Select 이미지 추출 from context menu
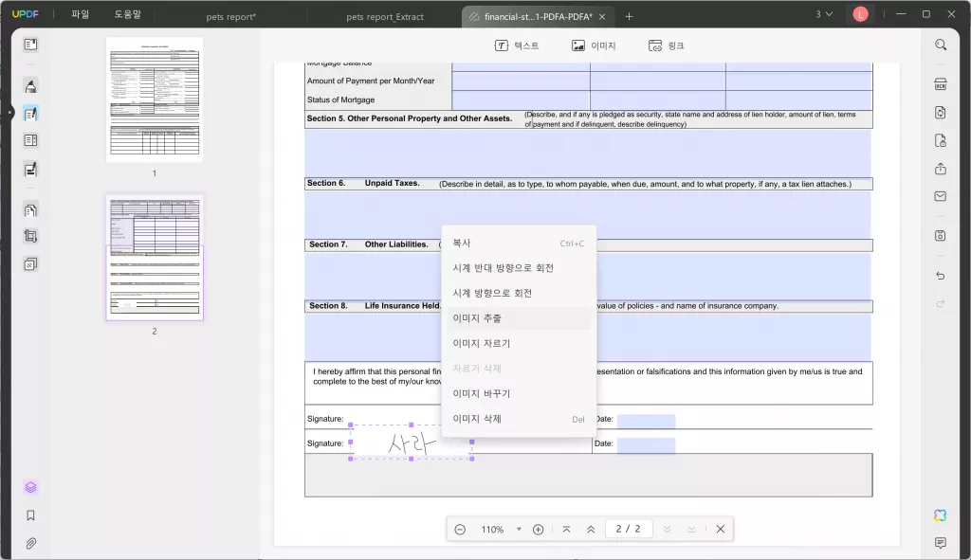 pos(519,318)
